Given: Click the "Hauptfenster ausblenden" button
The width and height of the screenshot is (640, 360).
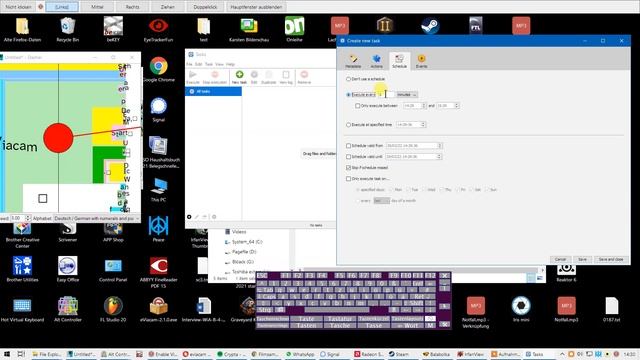Looking at the screenshot, I should coord(256,7).
